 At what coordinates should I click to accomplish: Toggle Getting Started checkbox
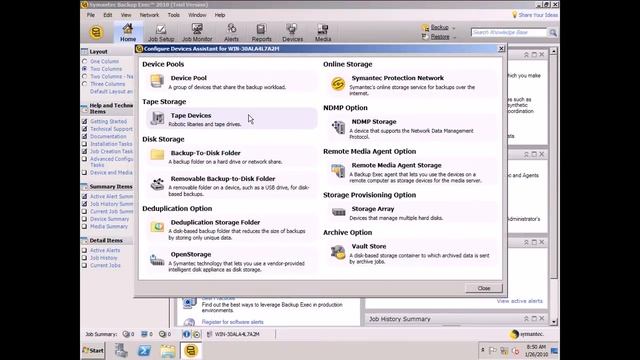click(x=84, y=121)
